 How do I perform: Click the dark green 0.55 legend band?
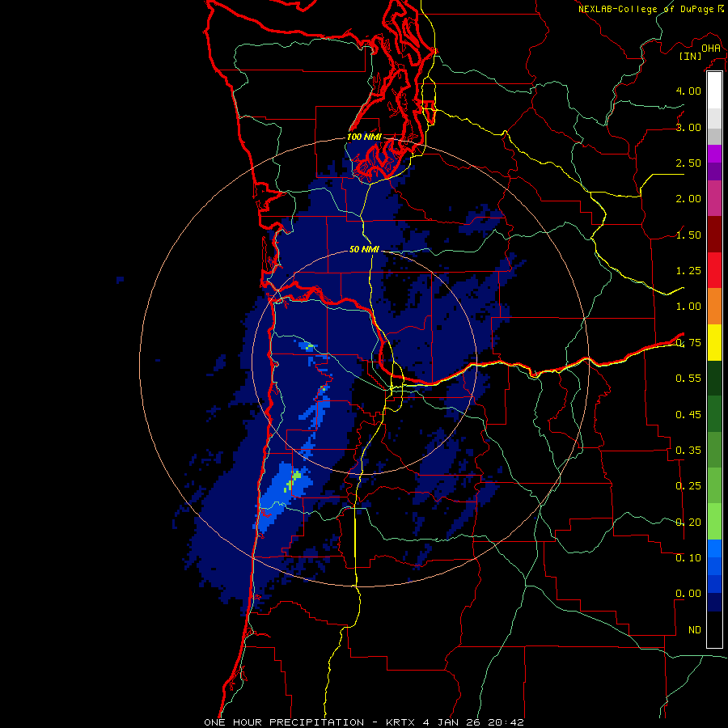coord(714,378)
